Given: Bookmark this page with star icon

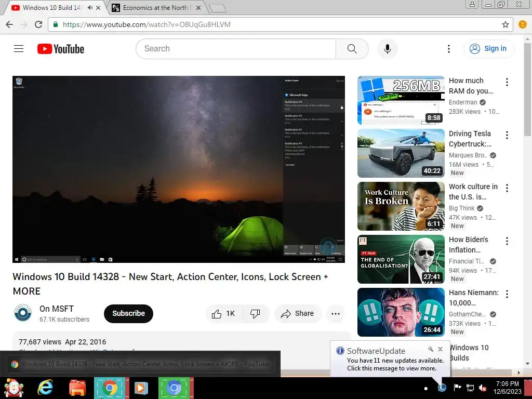Looking at the screenshot, I should coord(506,24).
